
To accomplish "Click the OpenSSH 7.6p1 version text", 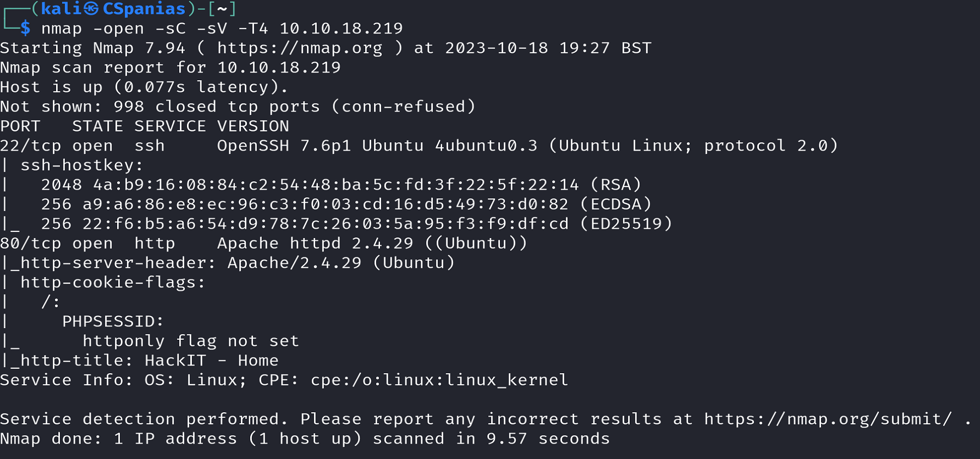I will click(284, 146).
